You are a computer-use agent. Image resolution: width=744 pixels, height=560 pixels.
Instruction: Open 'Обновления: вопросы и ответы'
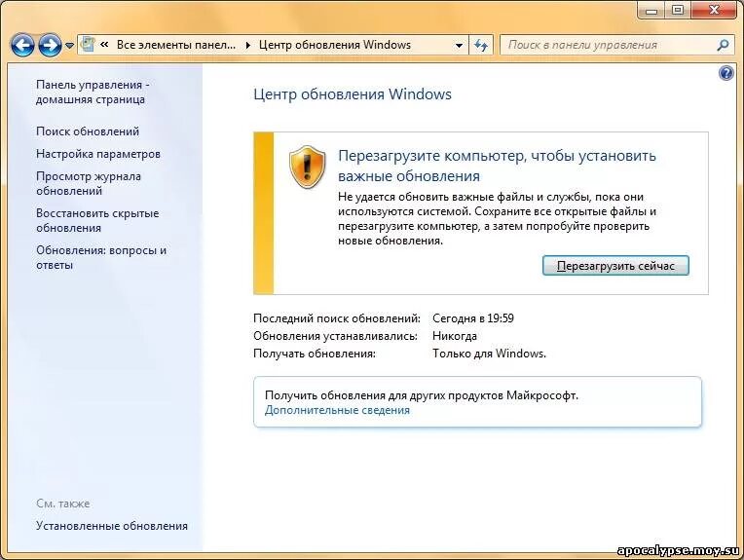click(101, 257)
